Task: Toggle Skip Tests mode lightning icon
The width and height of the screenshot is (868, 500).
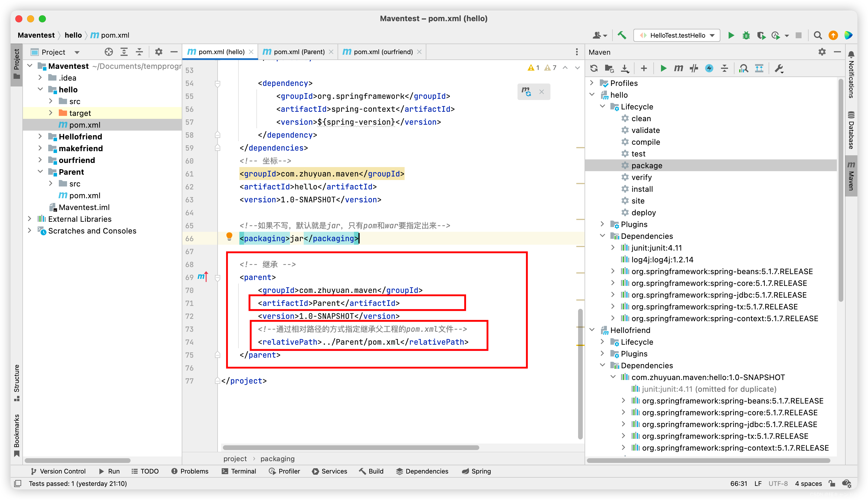Action: 709,68
